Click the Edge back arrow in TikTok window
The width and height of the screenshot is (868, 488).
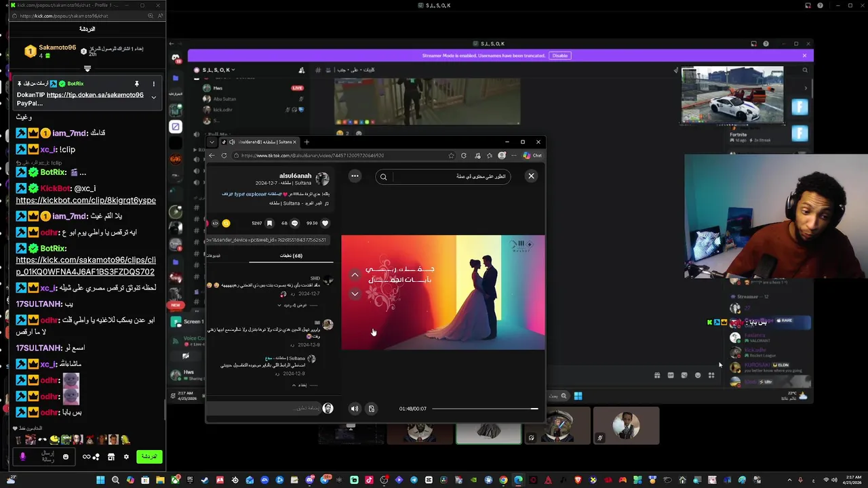click(212, 155)
